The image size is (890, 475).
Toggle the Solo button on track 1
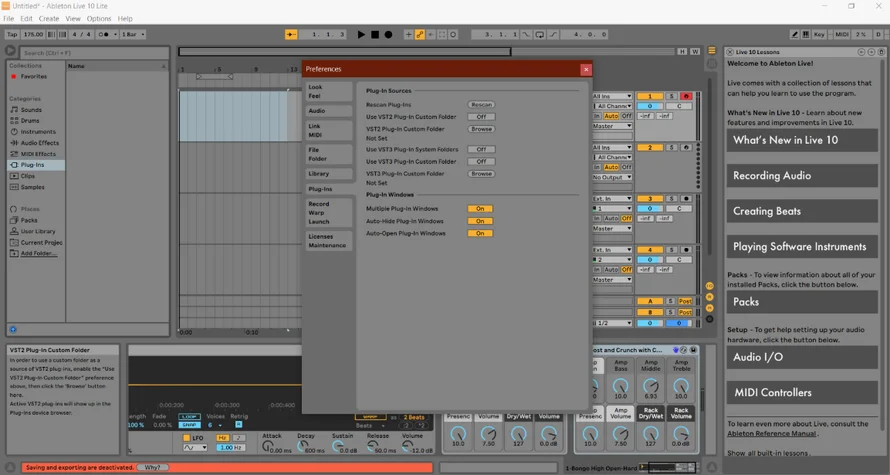click(x=671, y=96)
